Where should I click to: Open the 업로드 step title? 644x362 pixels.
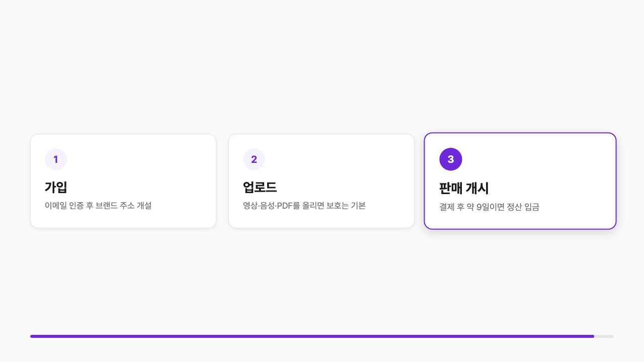click(x=260, y=187)
